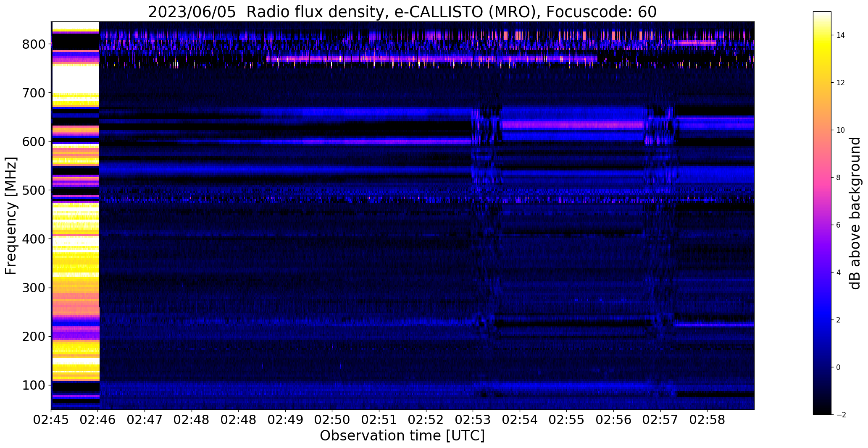Click the 02:45 time tick label
The height and width of the screenshot is (448, 868).
(x=51, y=420)
